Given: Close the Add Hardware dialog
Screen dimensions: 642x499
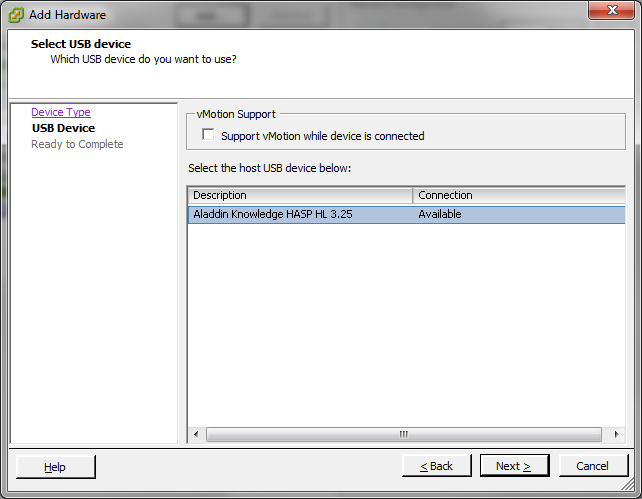Looking at the screenshot, I should (612, 10).
